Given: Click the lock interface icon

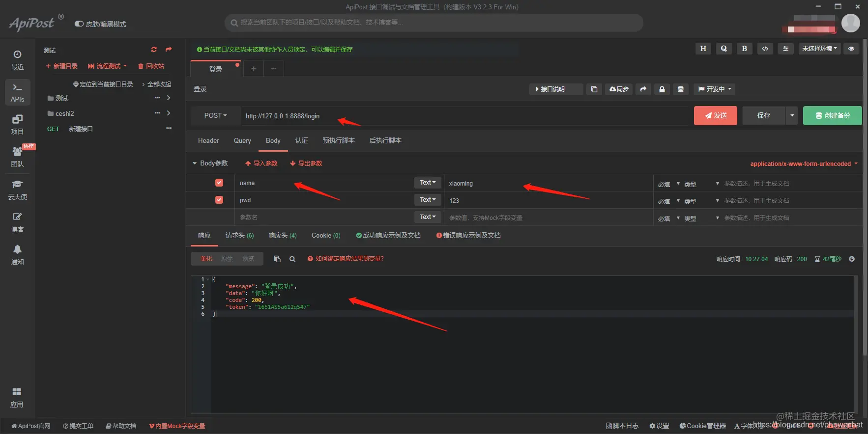Looking at the screenshot, I should coord(662,89).
